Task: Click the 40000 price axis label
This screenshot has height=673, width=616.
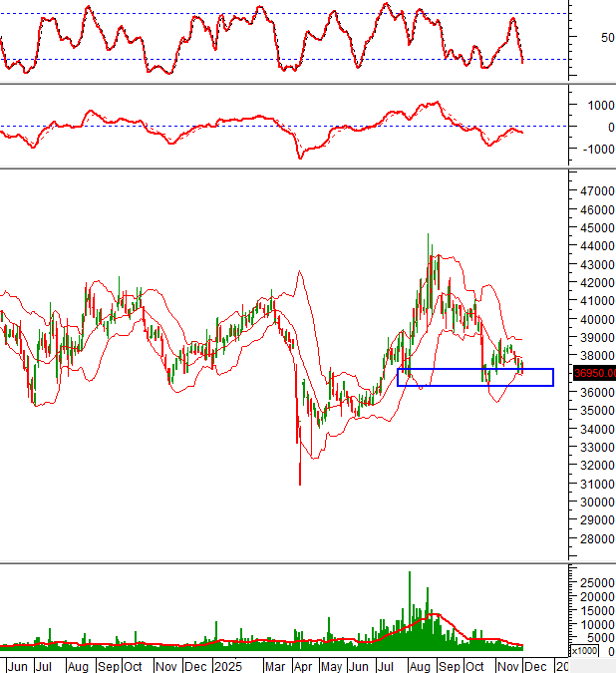Action: pyautogui.click(x=594, y=319)
